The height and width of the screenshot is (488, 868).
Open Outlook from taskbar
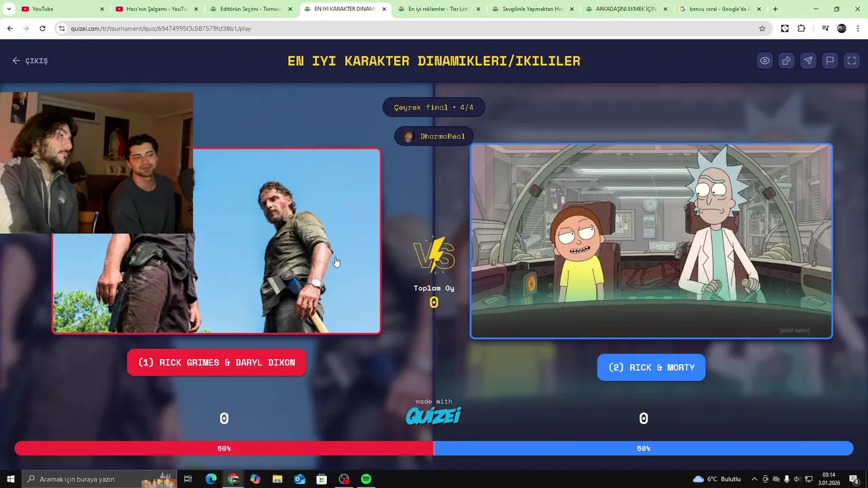(300, 479)
